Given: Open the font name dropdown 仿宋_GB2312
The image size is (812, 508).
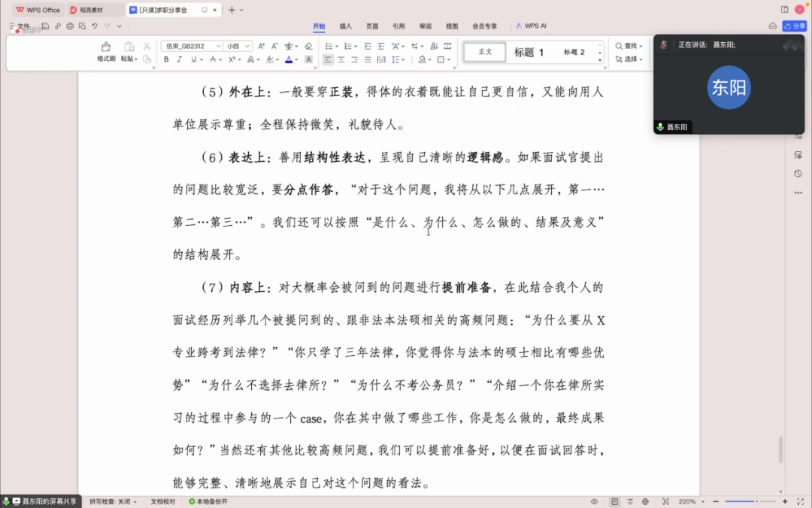Looking at the screenshot, I should (x=192, y=46).
